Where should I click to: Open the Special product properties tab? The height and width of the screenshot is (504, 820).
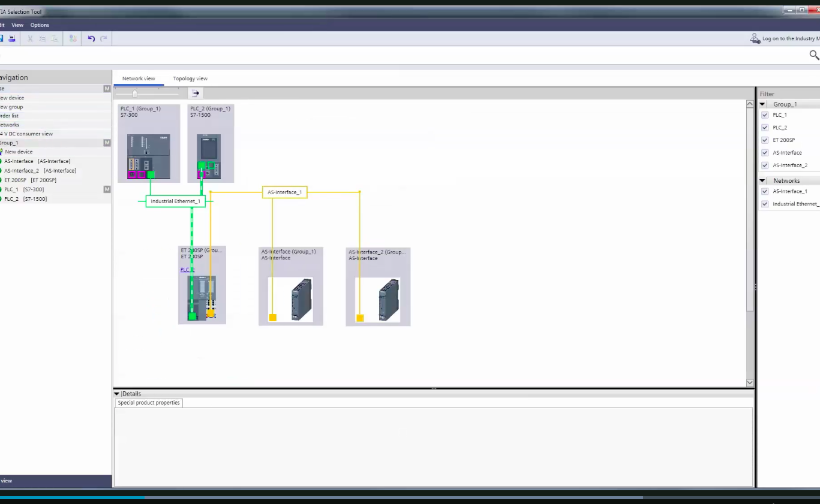[148, 403]
